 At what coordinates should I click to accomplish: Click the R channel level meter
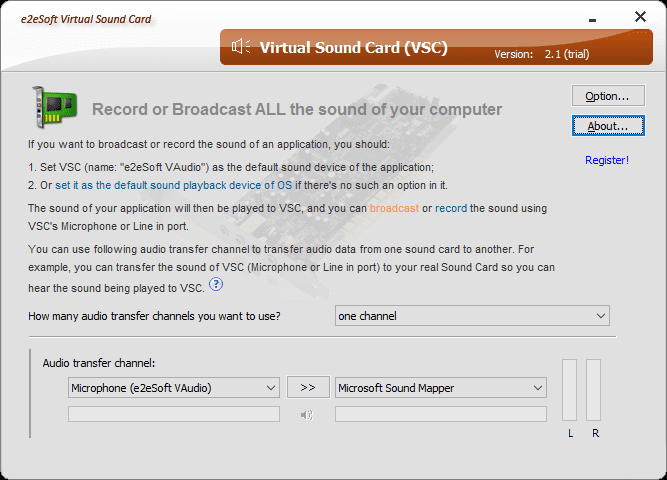(x=594, y=393)
